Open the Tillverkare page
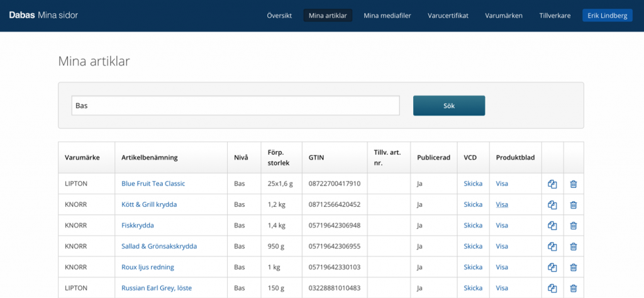Image resolution: width=644 pixels, height=298 pixels. point(555,16)
